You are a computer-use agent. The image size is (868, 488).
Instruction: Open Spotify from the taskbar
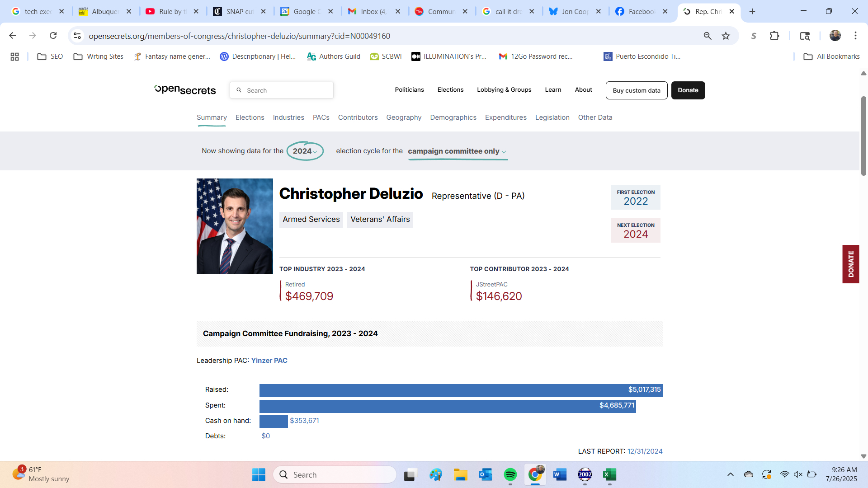coord(510,474)
